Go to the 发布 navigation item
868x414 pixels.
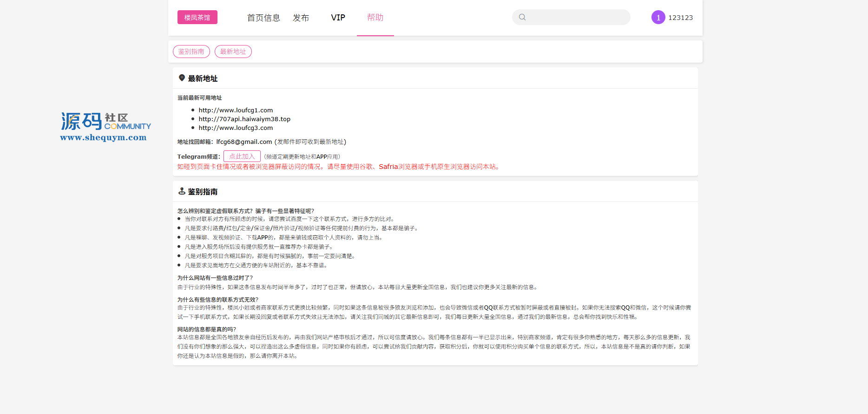(301, 18)
